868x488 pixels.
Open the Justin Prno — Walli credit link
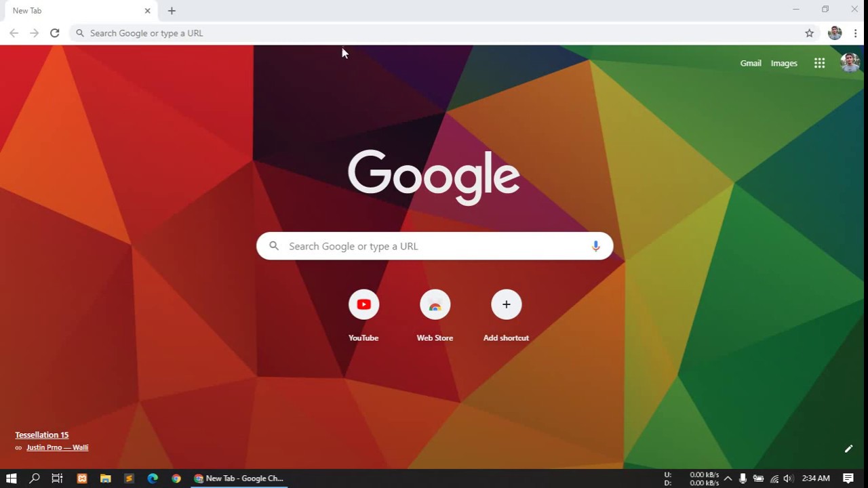(57, 447)
